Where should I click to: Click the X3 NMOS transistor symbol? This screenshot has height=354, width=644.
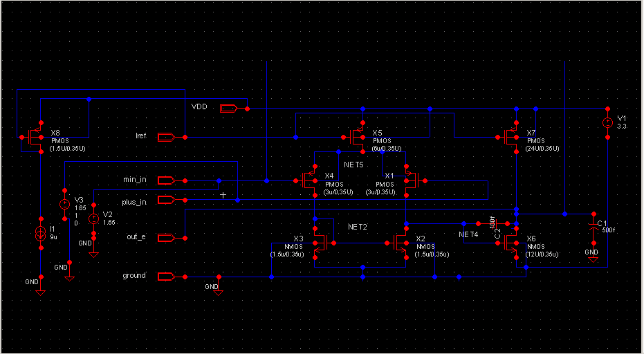click(320, 243)
